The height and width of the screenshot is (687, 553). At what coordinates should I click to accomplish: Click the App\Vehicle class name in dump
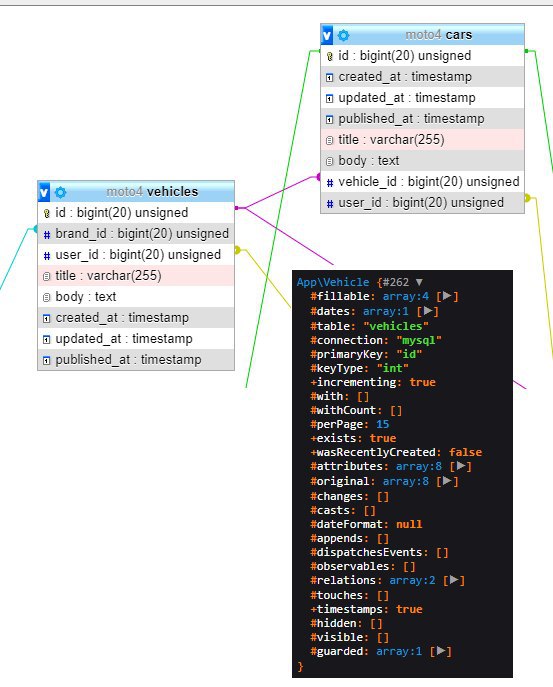coord(333,282)
